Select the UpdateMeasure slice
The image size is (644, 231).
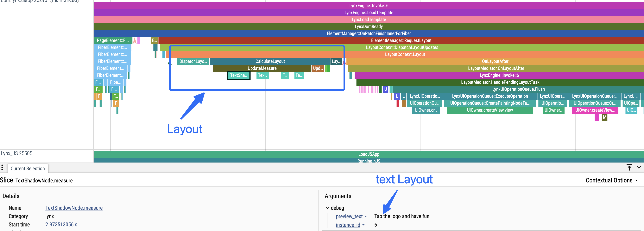click(262, 68)
